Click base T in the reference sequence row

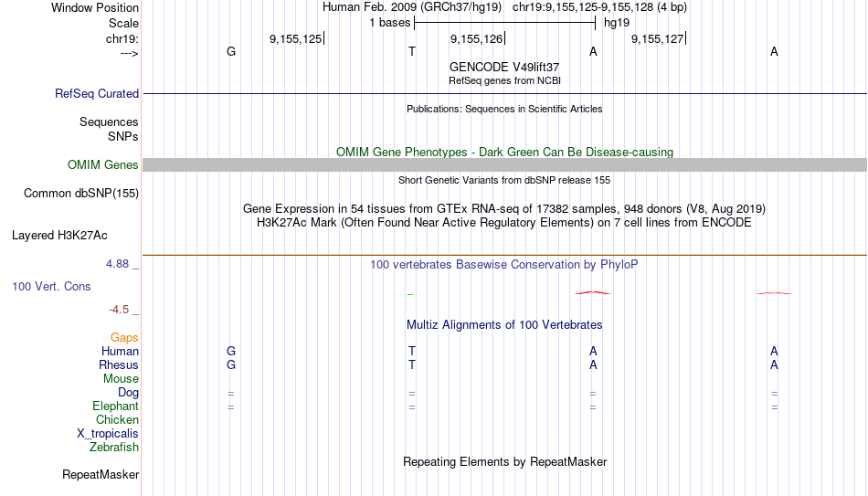412,51
